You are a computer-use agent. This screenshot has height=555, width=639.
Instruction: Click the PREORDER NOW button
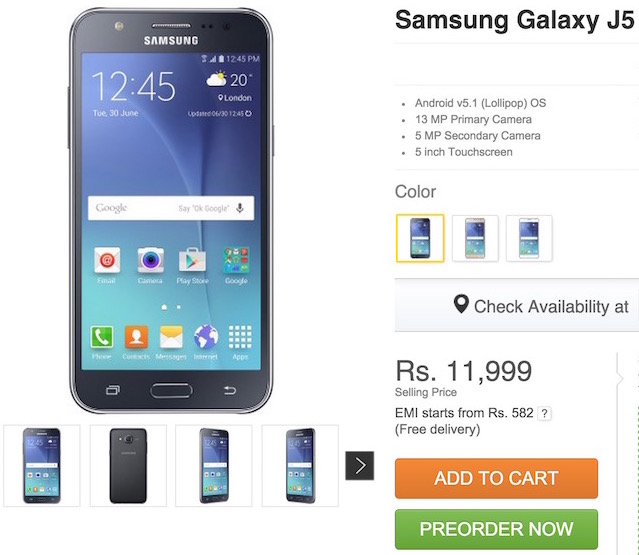[496, 529]
